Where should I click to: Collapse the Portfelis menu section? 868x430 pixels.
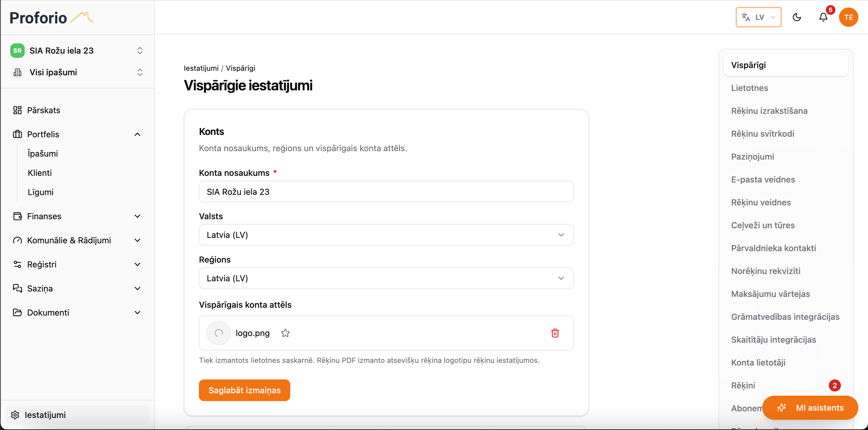(x=137, y=134)
